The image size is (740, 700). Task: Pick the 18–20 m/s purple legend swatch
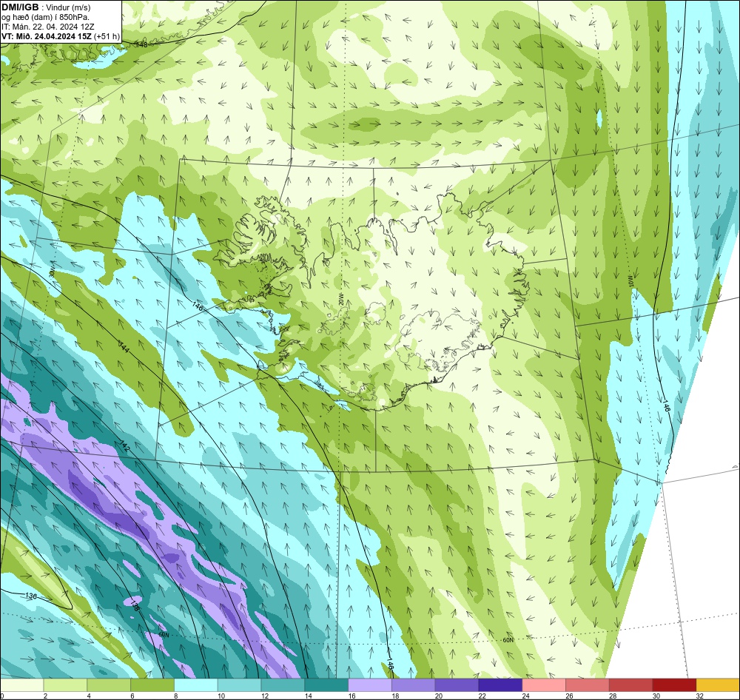click(414, 685)
